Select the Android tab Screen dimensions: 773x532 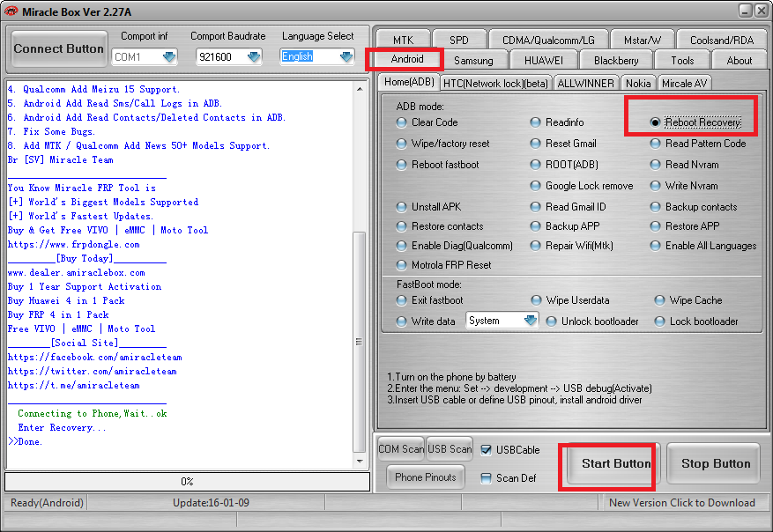[x=406, y=59]
